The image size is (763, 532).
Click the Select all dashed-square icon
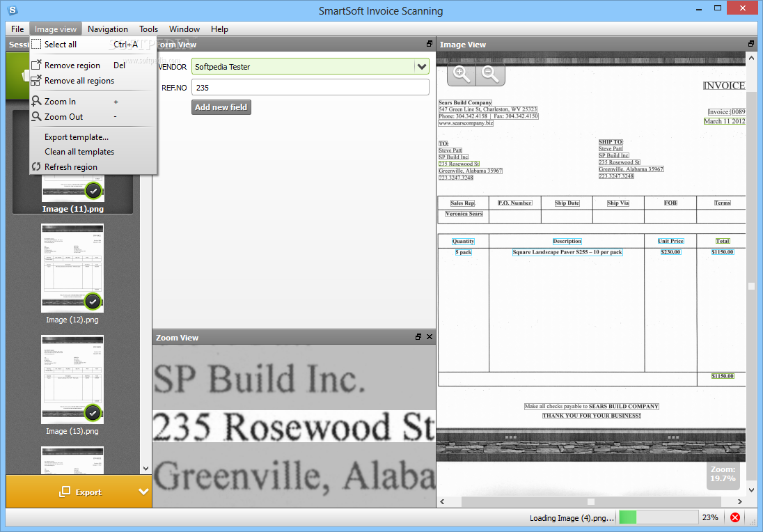36,45
